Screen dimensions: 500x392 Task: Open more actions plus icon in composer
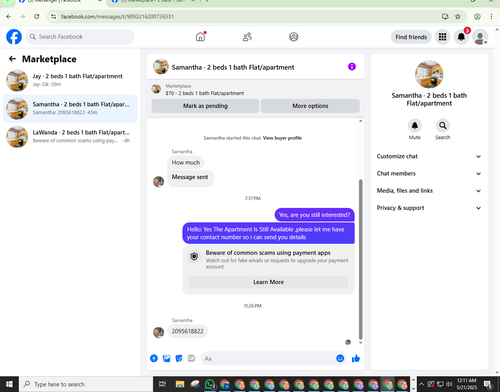click(154, 358)
